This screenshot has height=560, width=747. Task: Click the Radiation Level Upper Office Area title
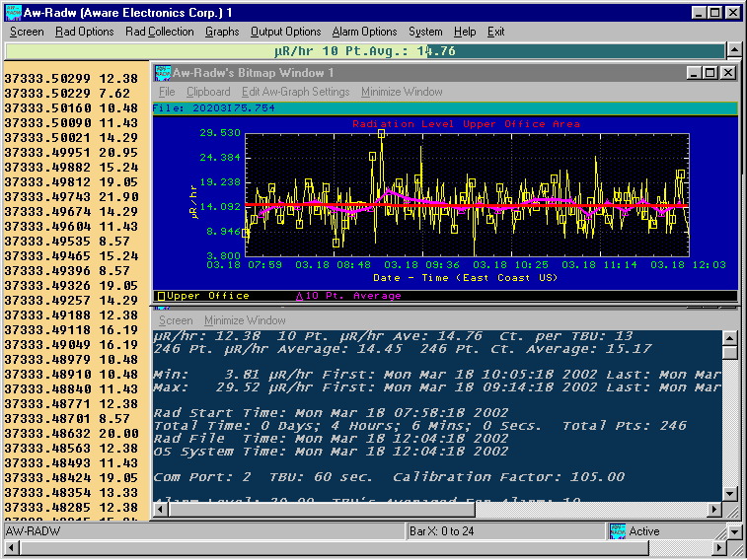click(466, 124)
